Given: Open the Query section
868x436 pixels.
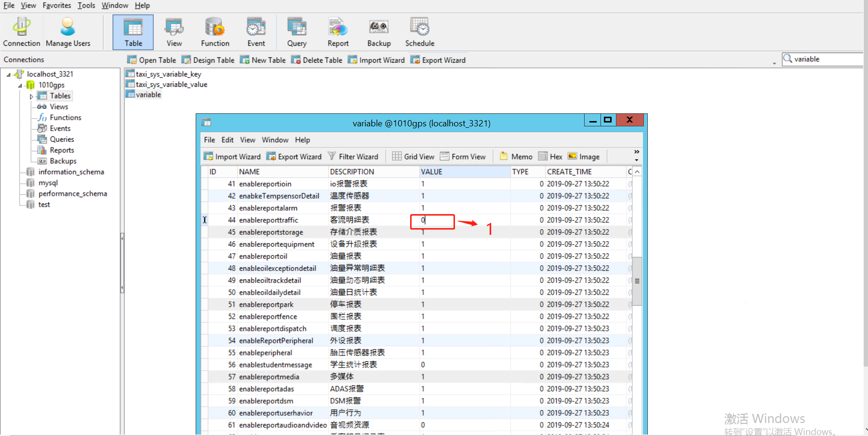Looking at the screenshot, I should tap(297, 32).
